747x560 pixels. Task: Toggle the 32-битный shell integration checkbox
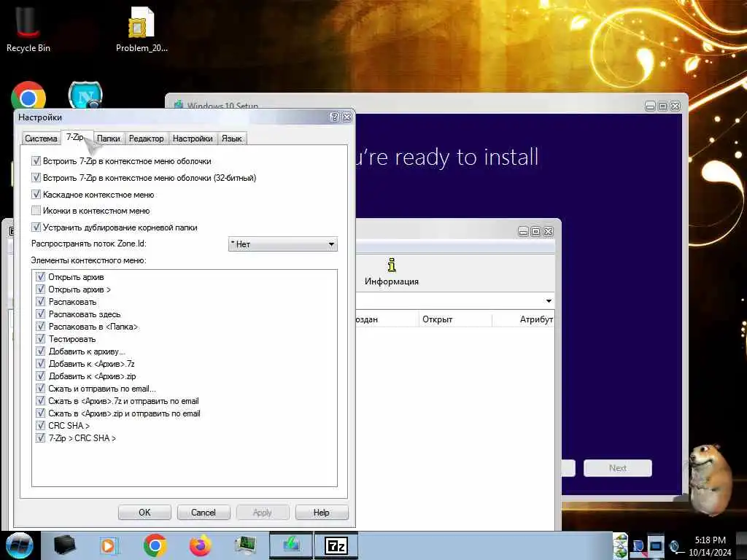pyautogui.click(x=36, y=178)
